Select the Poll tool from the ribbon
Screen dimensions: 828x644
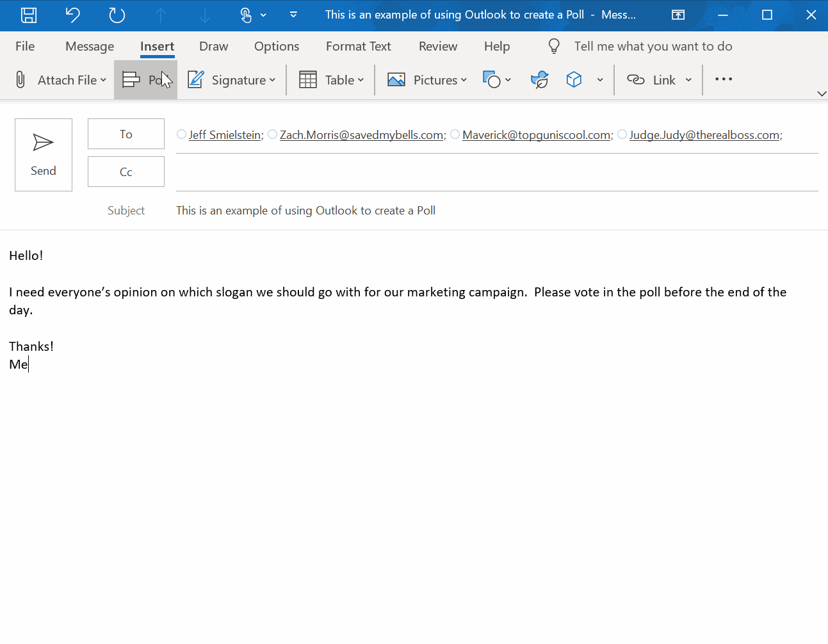pyautogui.click(x=145, y=79)
